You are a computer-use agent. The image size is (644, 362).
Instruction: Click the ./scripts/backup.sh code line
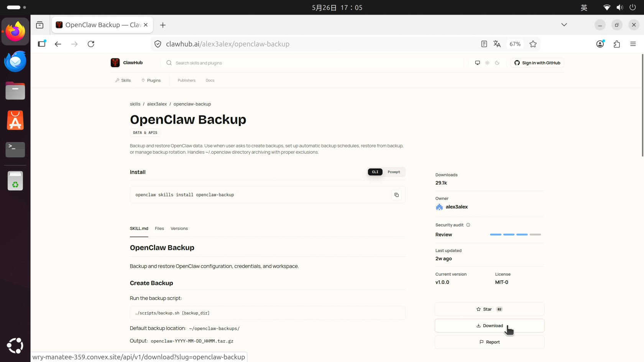coord(172,313)
